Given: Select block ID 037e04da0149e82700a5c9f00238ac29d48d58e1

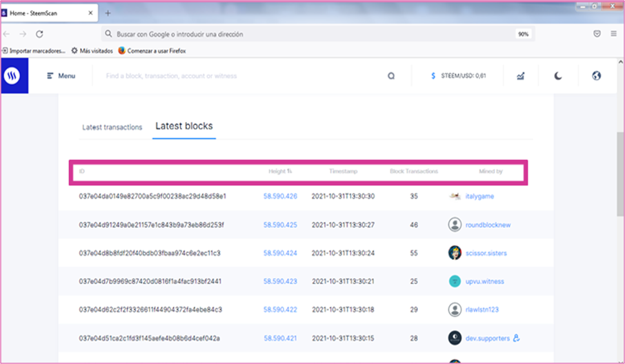Looking at the screenshot, I should point(152,196).
